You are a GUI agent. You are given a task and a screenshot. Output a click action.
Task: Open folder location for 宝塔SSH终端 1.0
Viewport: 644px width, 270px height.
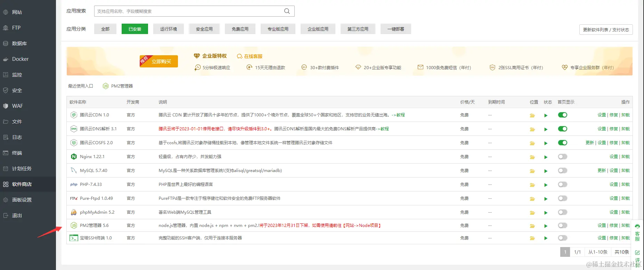[x=532, y=238]
